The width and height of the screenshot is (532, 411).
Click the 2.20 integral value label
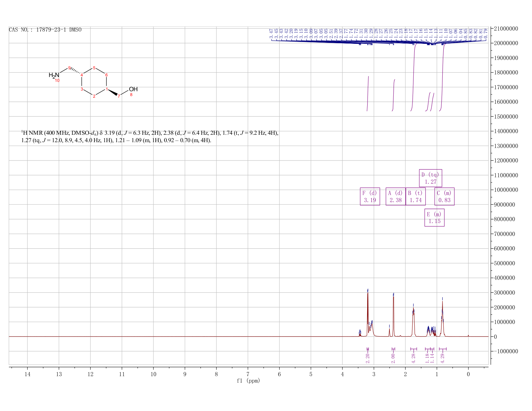tap(368, 358)
